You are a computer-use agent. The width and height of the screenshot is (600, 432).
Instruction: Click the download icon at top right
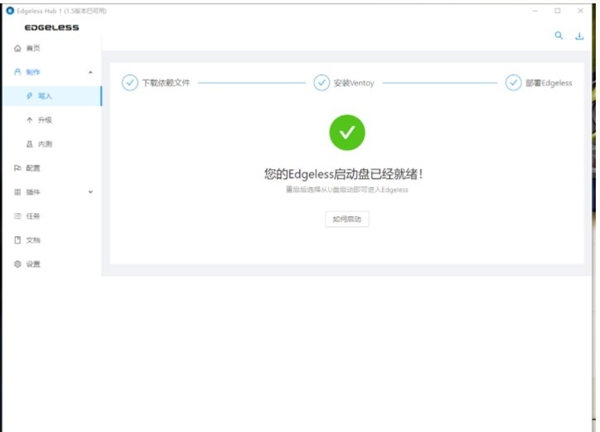click(579, 36)
